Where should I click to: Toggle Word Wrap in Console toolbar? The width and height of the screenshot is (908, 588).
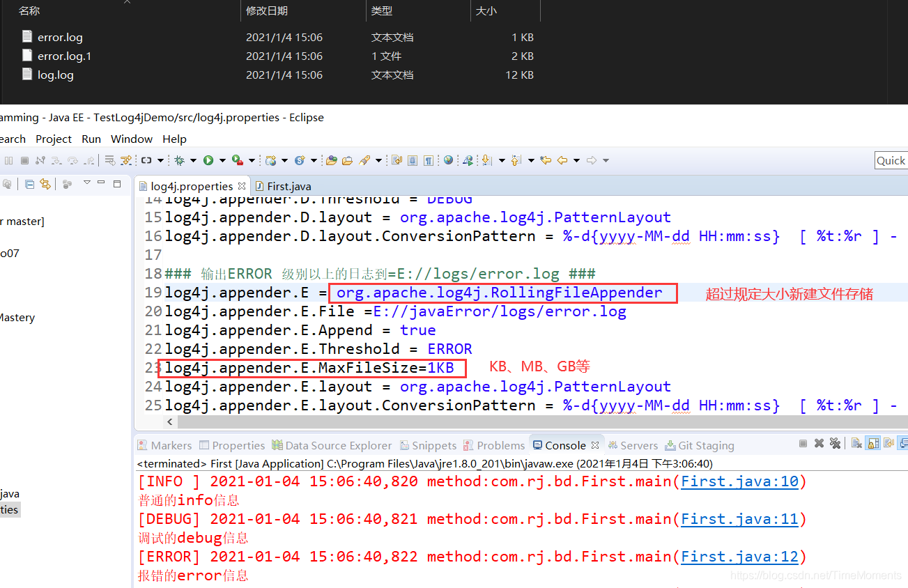tap(888, 443)
